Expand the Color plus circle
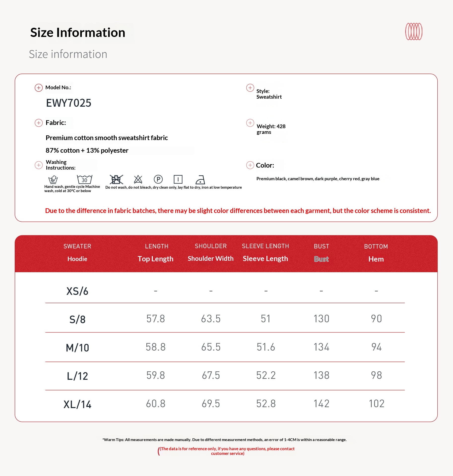The image size is (453, 476). pyautogui.click(x=250, y=165)
